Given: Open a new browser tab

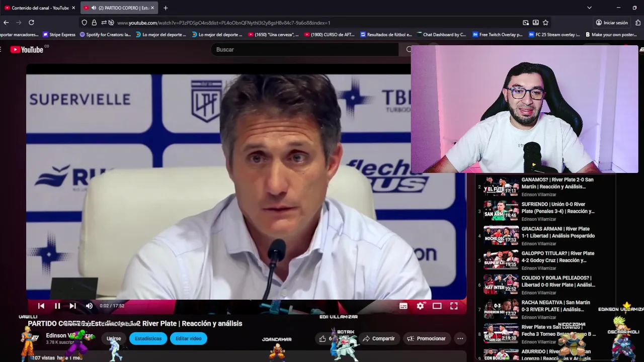Looking at the screenshot, I should (x=166, y=8).
